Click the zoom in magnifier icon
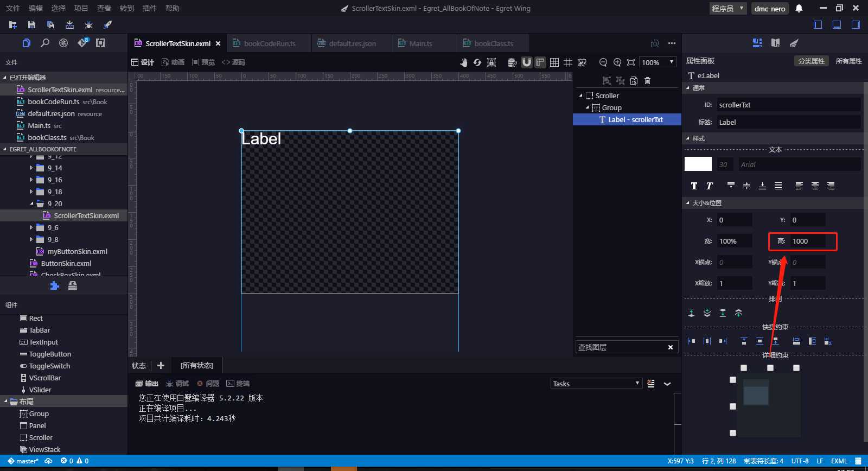Image resolution: width=868 pixels, height=471 pixels. click(617, 62)
